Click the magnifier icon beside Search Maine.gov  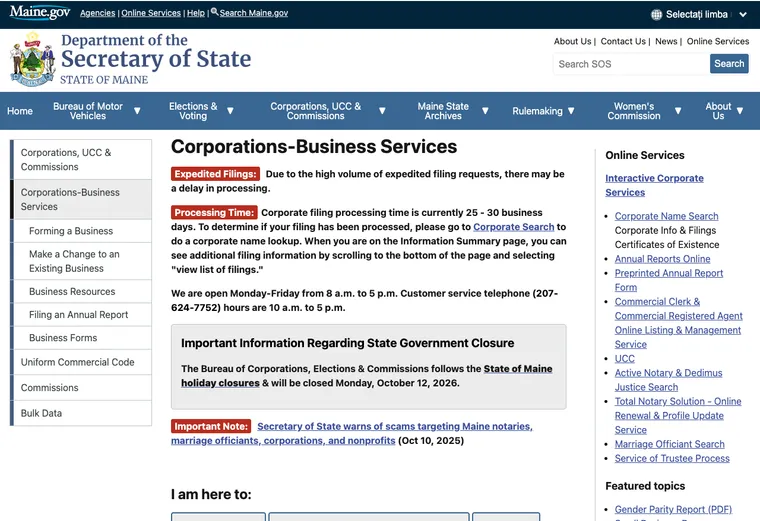pyautogui.click(x=214, y=12)
